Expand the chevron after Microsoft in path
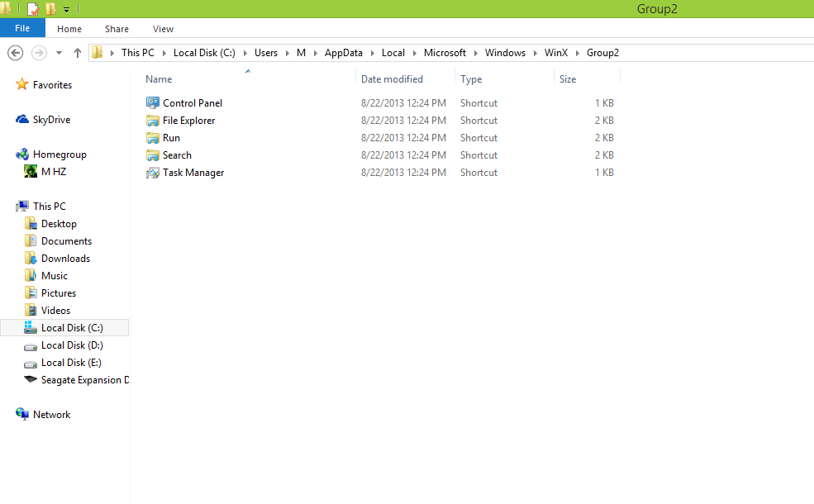 coord(475,53)
